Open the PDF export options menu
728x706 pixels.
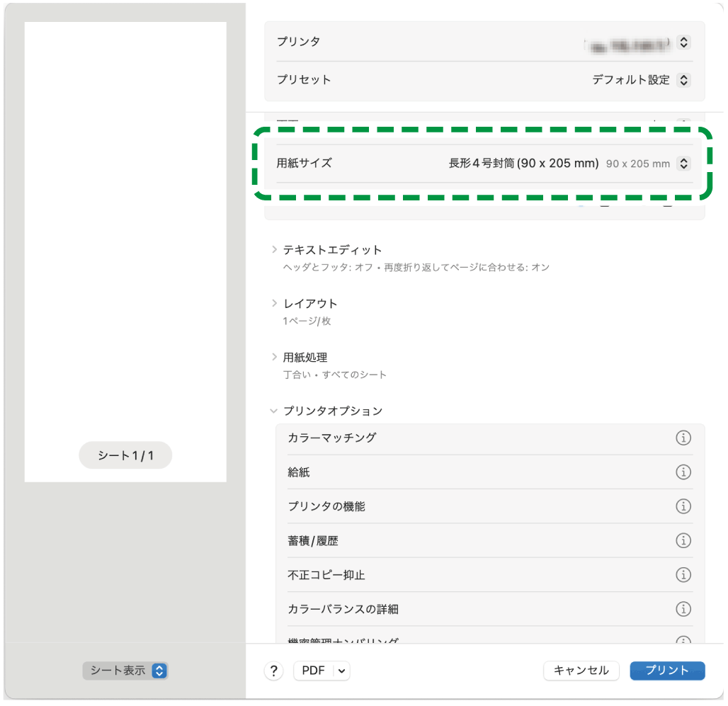(x=322, y=671)
